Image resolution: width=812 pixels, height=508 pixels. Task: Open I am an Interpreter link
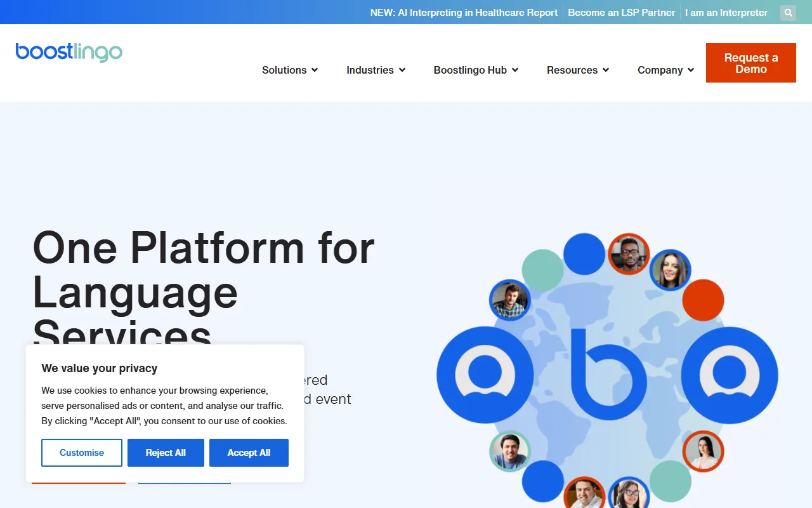click(x=726, y=13)
